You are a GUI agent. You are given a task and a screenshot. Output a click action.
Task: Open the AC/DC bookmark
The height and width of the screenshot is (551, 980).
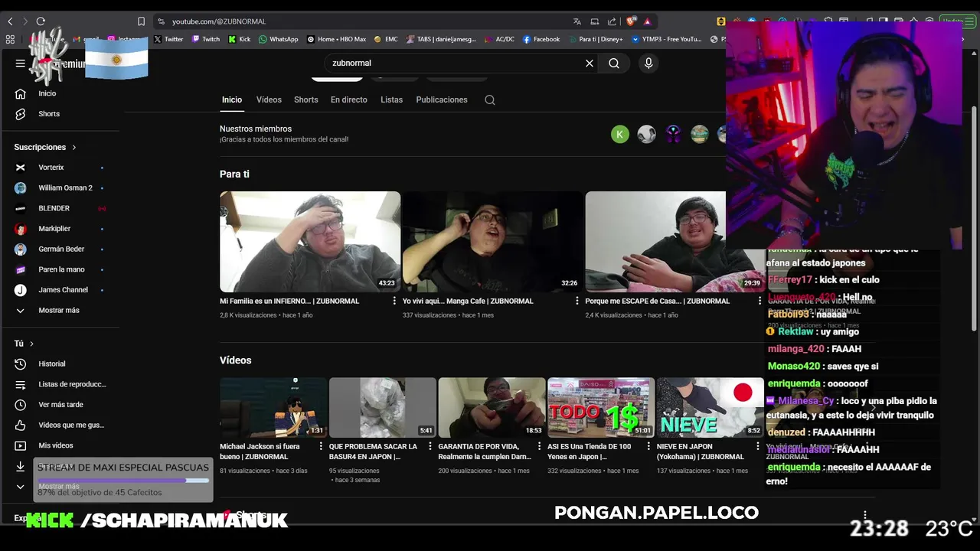[499, 39]
